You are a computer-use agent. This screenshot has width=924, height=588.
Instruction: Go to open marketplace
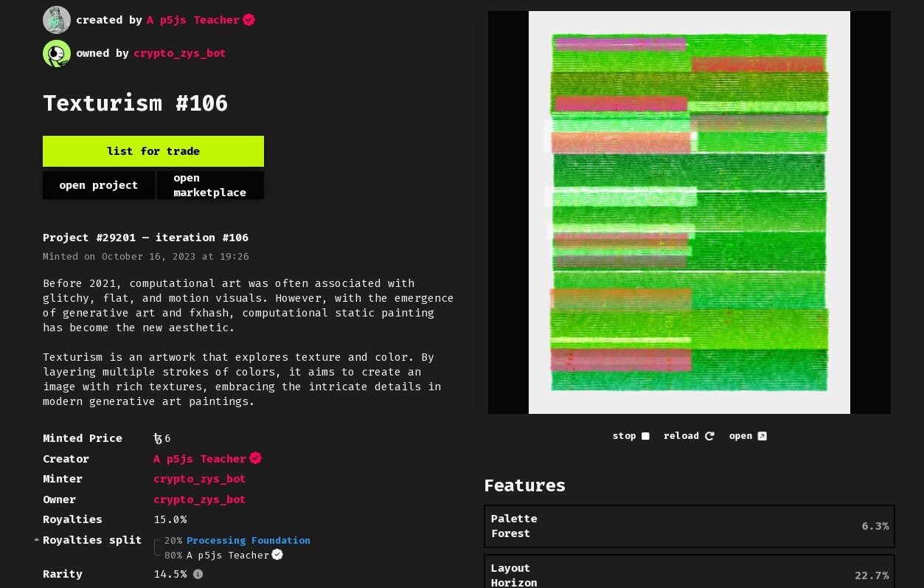click(x=210, y=185)
